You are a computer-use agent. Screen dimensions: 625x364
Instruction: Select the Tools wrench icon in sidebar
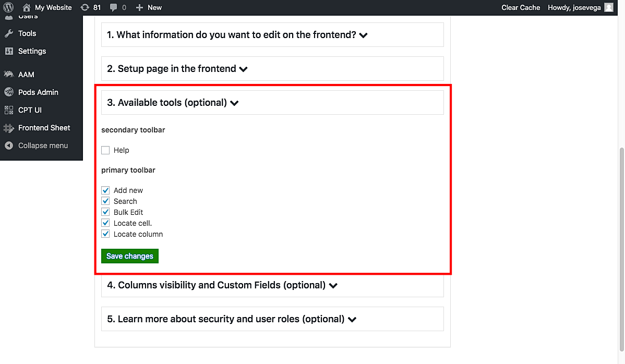(x=27, y=33)
